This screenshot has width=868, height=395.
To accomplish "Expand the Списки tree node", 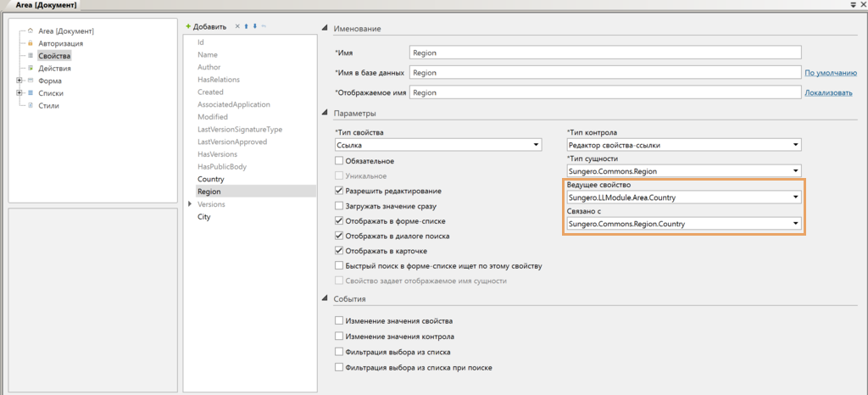I will [20, 93].
